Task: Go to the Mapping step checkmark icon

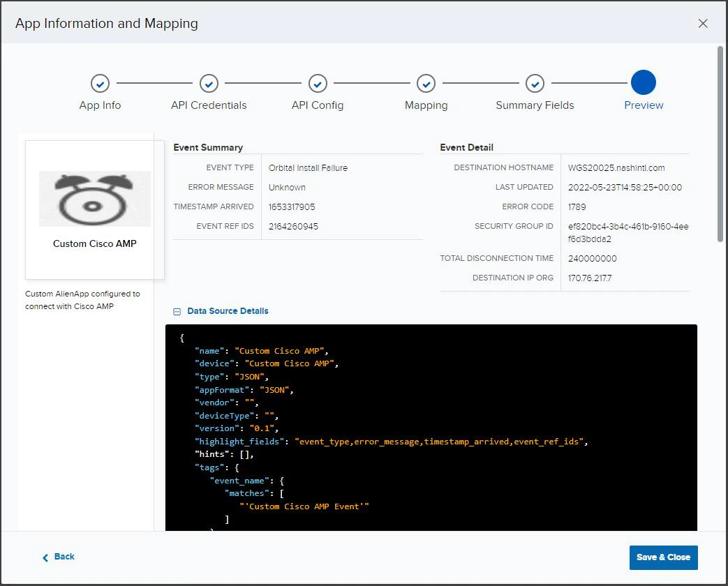Action: 426,84
